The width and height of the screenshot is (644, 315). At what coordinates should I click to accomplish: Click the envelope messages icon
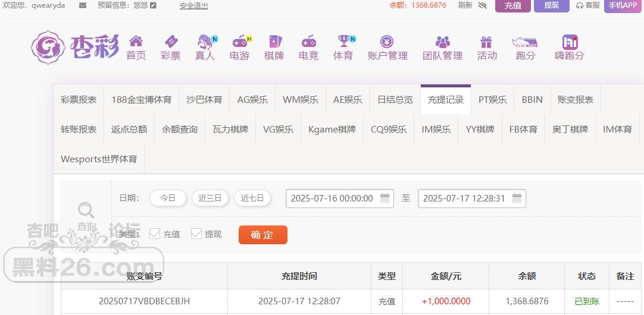point(83,5)
